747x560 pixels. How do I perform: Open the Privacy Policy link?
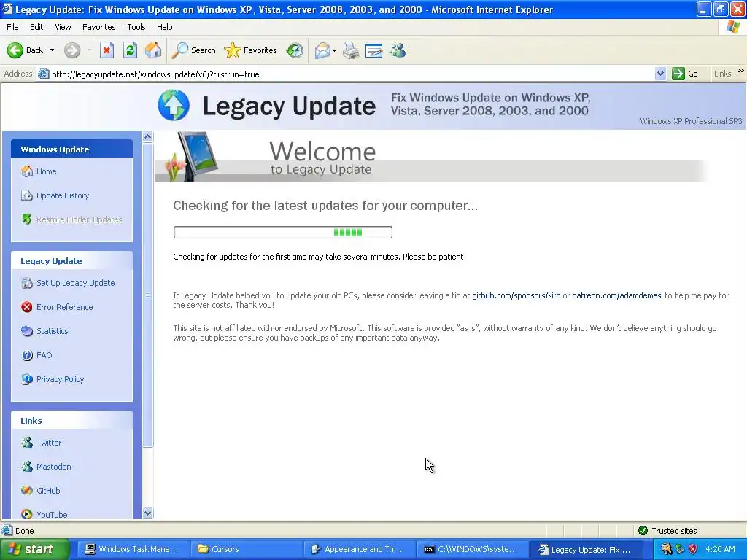60,379
